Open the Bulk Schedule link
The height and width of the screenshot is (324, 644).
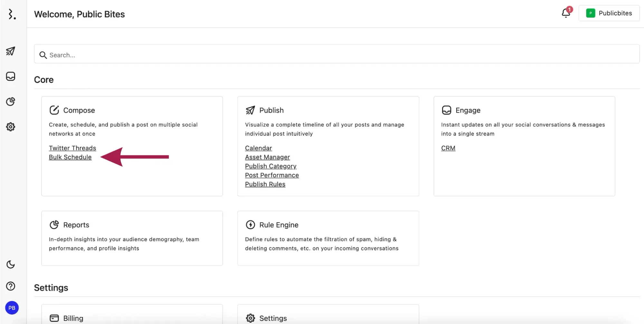point(70,157)
